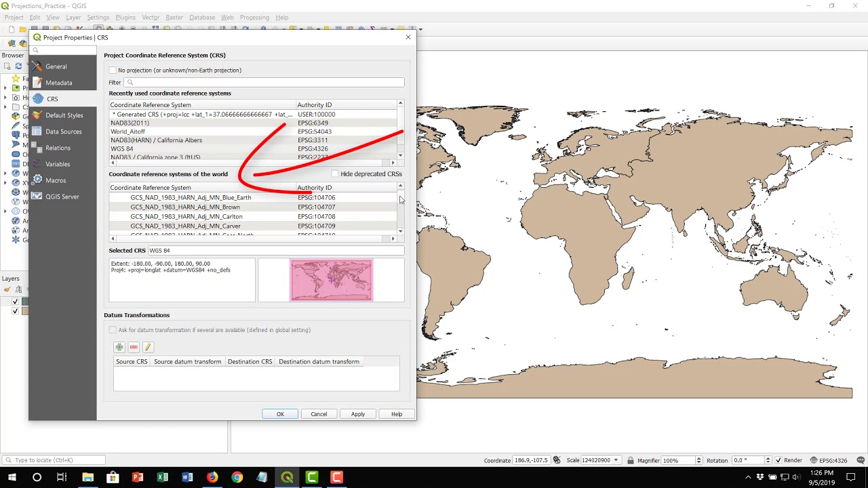Open the Variables page
The width and height of the screenshot is (868, 488).
[x=63, y=164]
